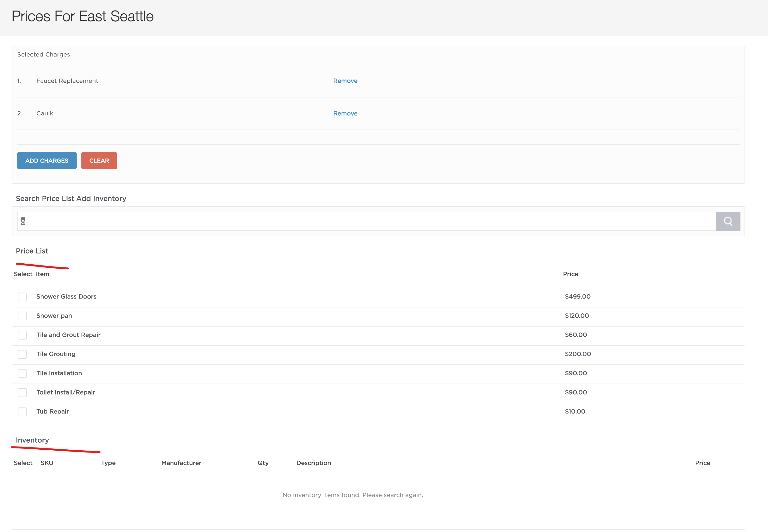The width and height of the screenshot is (768, 532).
Task: Click the Tub Repair item name
Action: tap(53, 412)
